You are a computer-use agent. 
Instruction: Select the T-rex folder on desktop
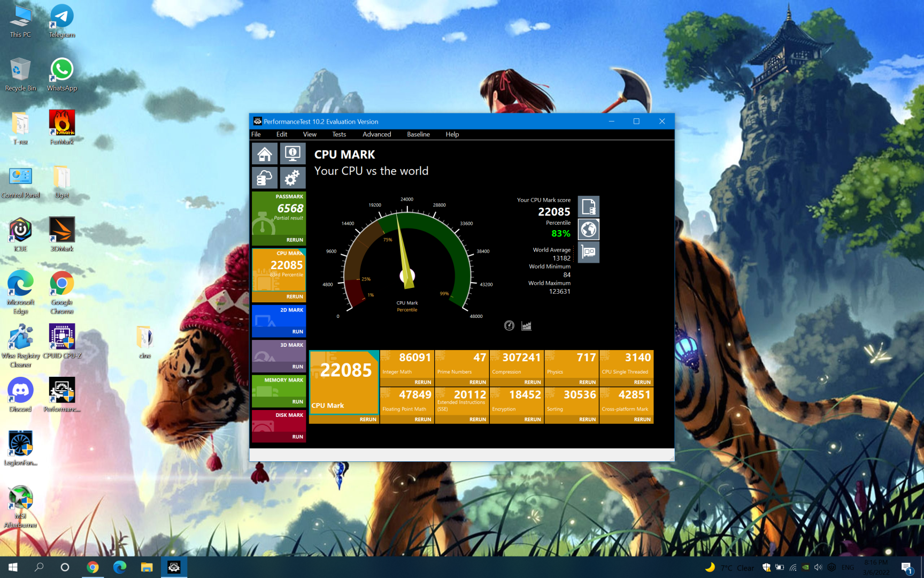pyautogui.click(x=20, y=128)
